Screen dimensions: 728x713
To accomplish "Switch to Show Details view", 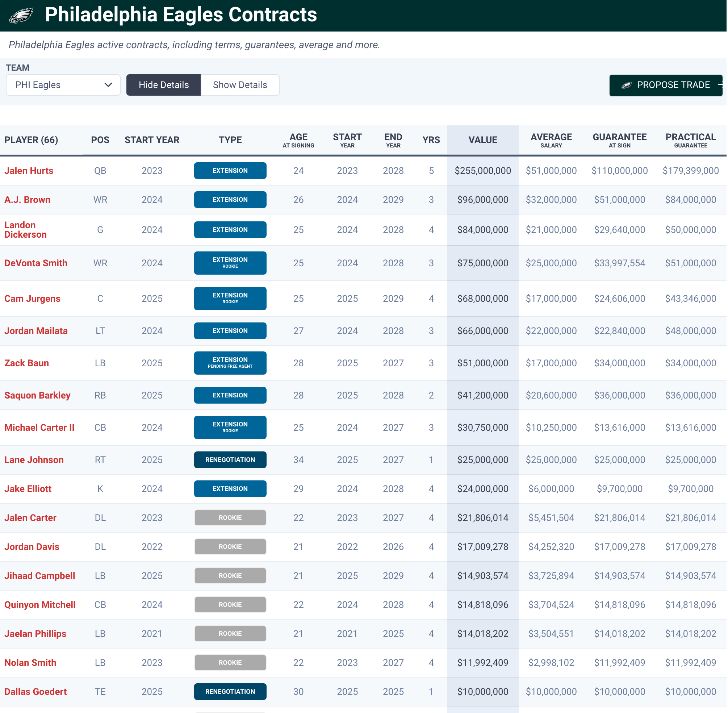I will (240, 85).
